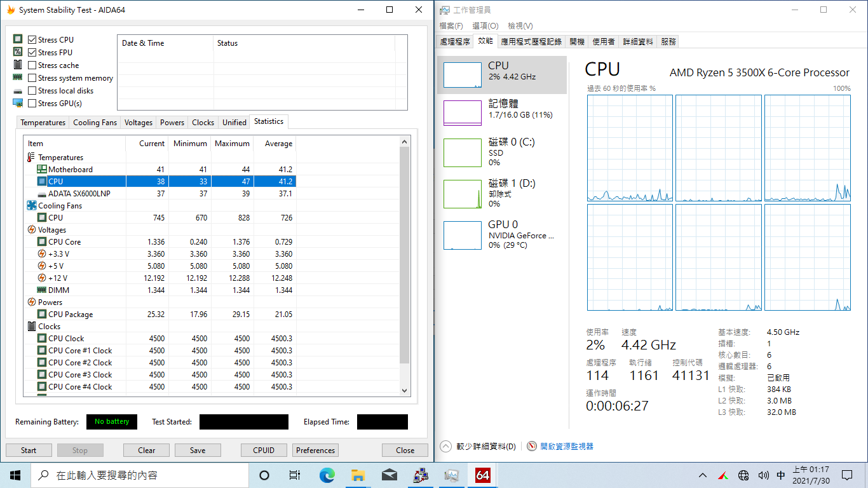Image resolution: width=868 pixels, height=488 pixels.
Task: Click the Stress CPU chip icon
Action: coord(18,39)
